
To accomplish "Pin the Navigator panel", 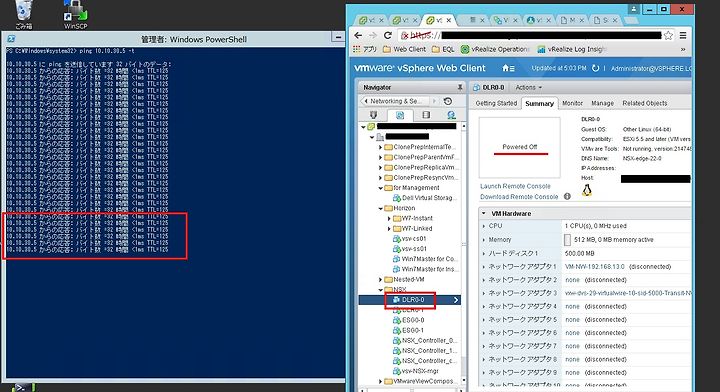I will 460,87.
